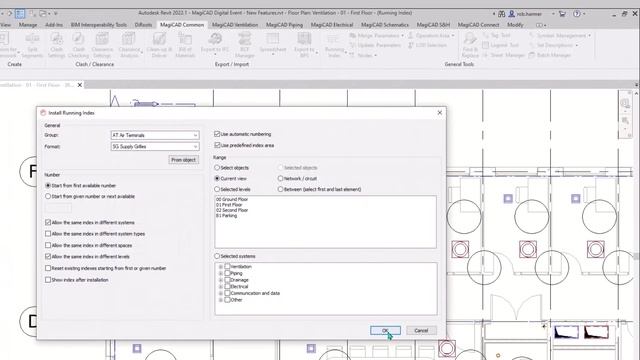The height and width of the screenshot is (360, 640).
Task: Click the Split Segments ribbon tool
Action: 32,45
